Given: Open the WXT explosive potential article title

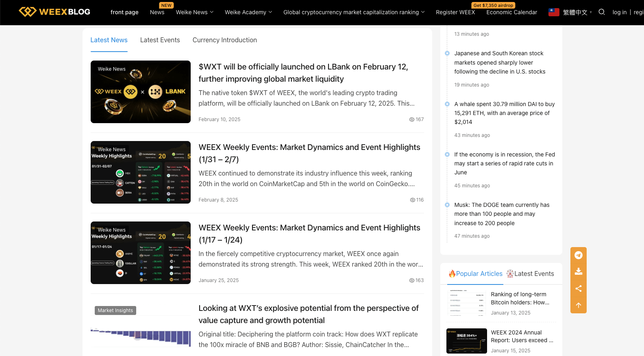Looking at the screenshot, I should [x=309, y=314].
